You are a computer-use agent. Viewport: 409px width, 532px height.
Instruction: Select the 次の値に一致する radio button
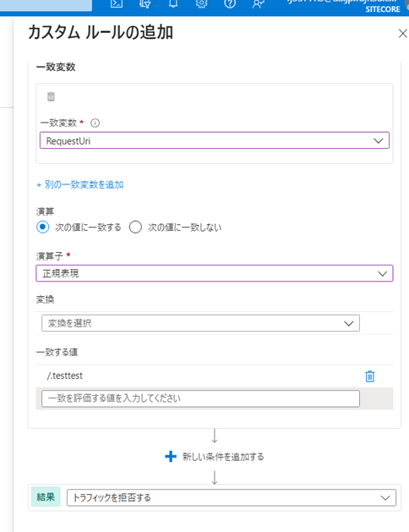click(x=43, y=227)
